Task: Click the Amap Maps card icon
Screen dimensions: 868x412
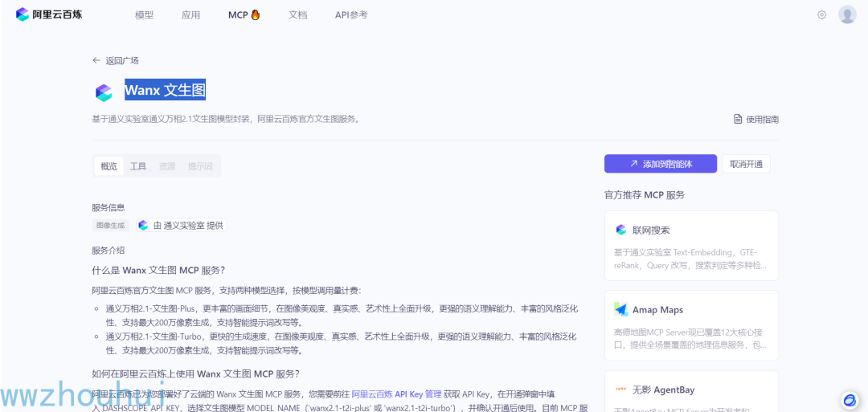Action: (x=620, y=310)
